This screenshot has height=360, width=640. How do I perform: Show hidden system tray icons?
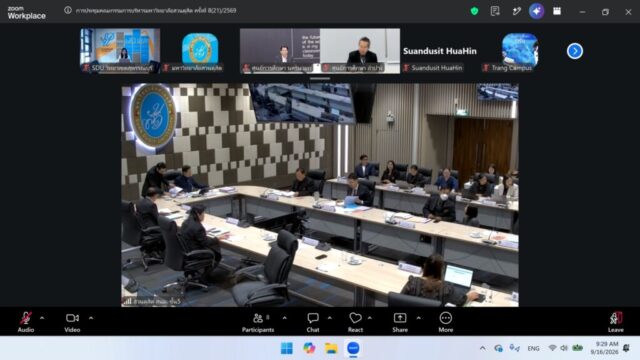click(x=482, y=348)
